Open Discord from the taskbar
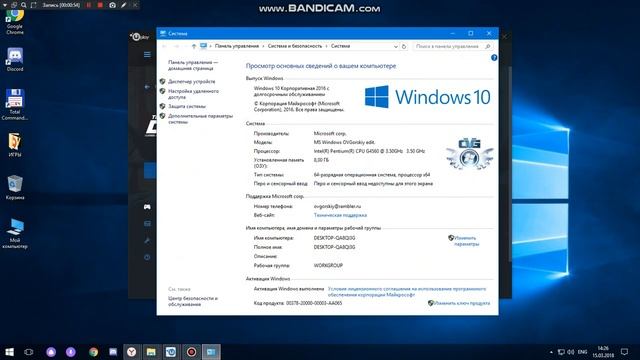This screenshot has width=640, height=360. pos(113,352)
